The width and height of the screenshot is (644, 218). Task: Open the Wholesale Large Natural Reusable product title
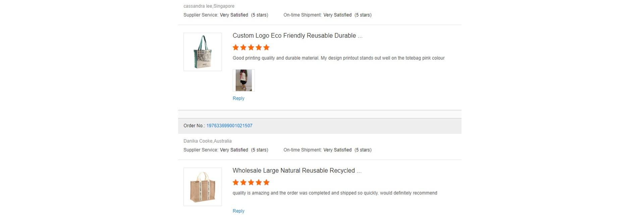tap(297, 171)
